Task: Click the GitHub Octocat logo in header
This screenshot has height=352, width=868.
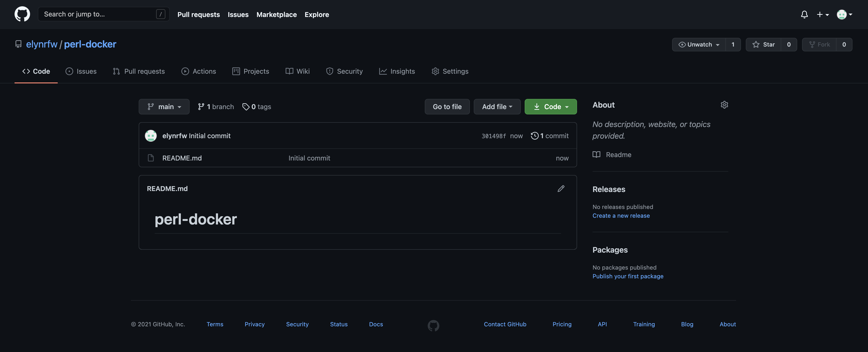Action: tap(22, 14)
